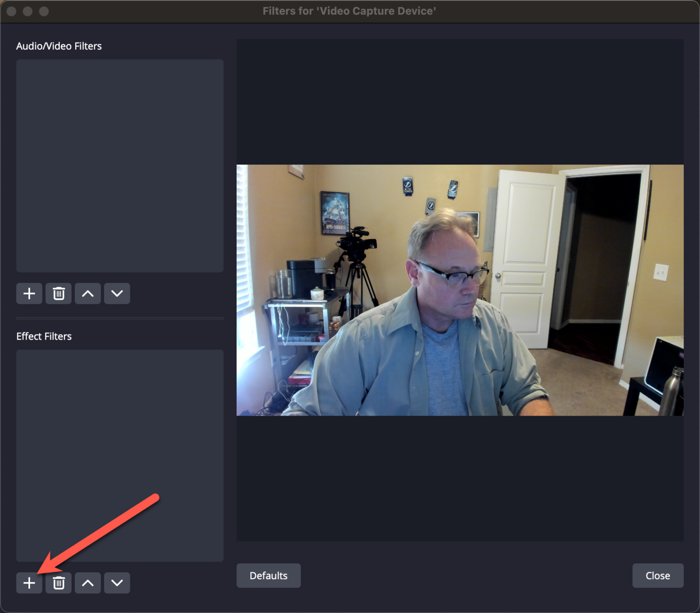Move the selected Effect filter down
The height and width of the screenshot is (613, 700).
click(117, 582)
